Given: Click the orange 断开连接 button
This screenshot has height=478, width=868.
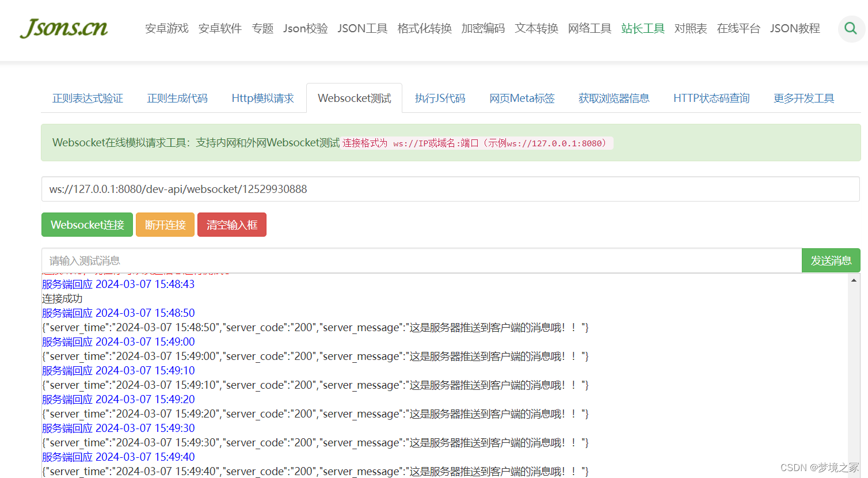Looking at the screenshot, I should coord(165,225).
